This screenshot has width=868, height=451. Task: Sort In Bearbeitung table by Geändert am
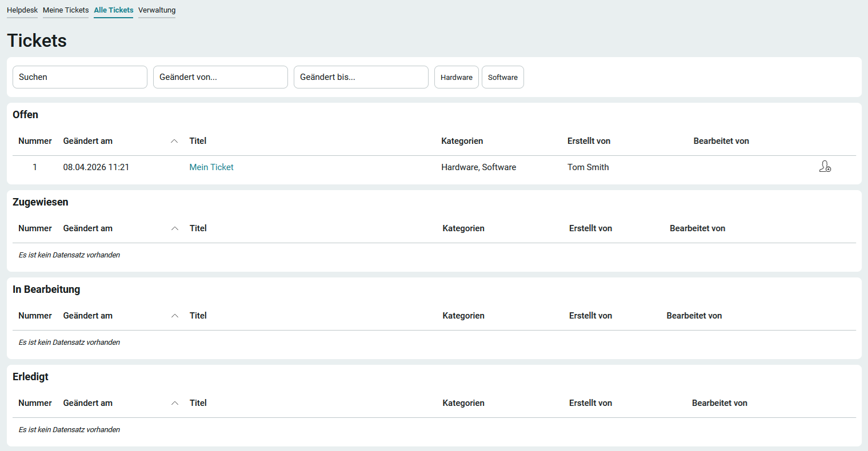click(x=88, y=316)
